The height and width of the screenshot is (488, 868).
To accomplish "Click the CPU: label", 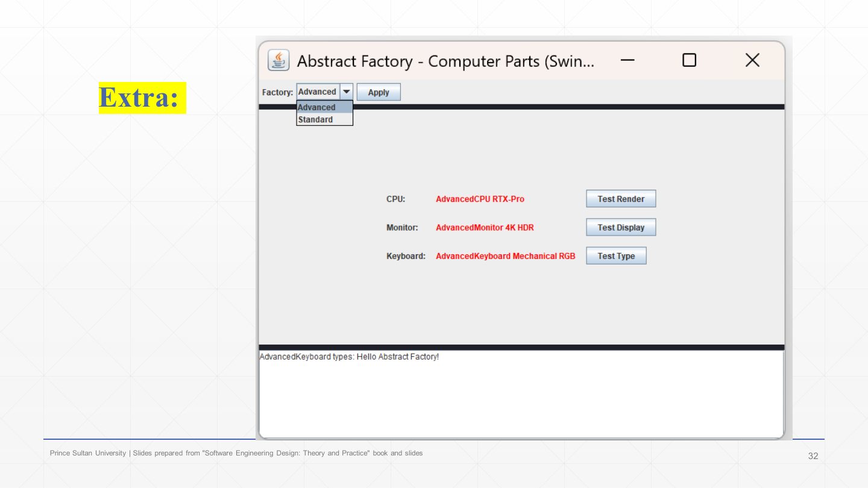I will (396, 199).
